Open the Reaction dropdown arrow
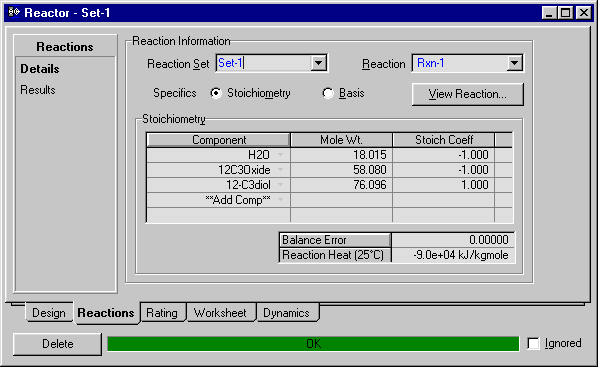 pyautogui.click(x=514, y=63)
